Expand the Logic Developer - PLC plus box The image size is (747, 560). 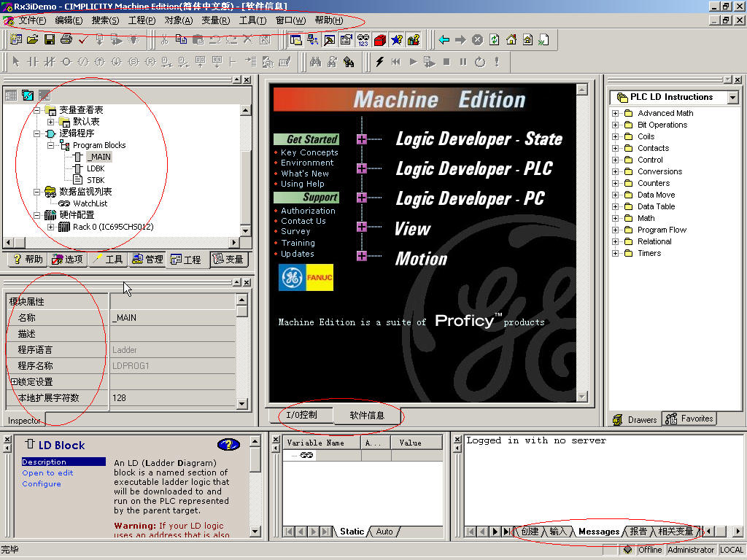click(x=362, y=168)
